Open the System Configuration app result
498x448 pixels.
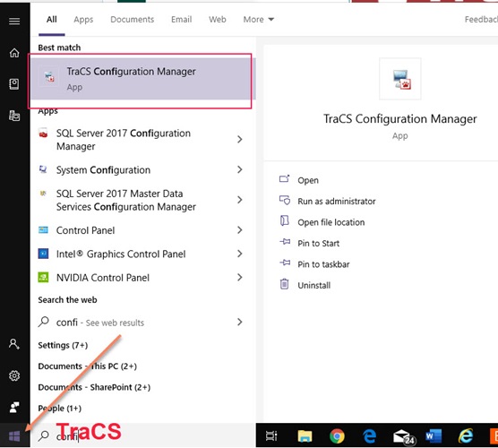(x=143, y=169)
